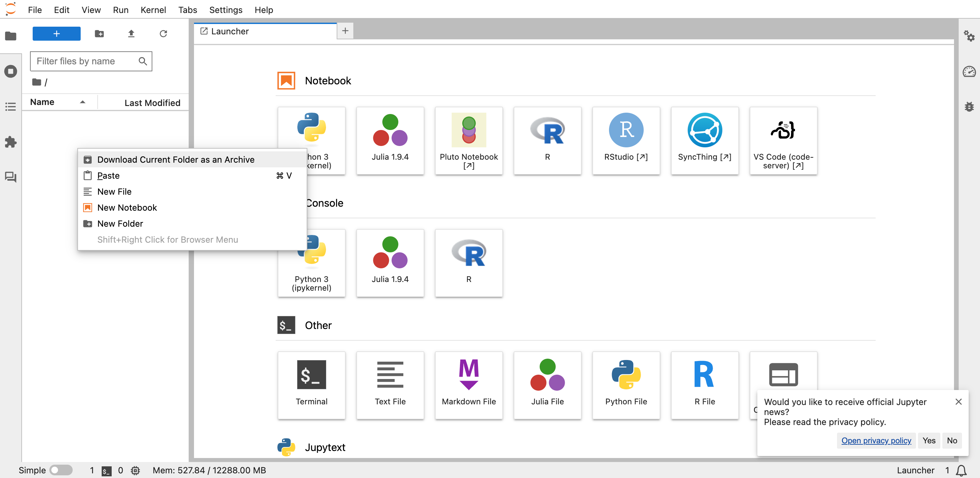Image resolution: width=980 pixels, height=478 pixels.
Task: Open the Kernel menu
Action: (153, 10)
